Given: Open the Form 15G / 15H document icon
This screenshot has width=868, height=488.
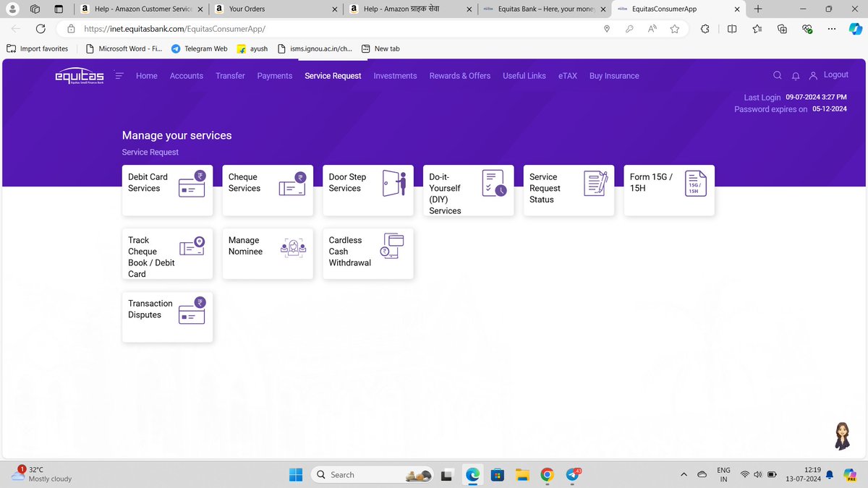Looking at the screenshot, I should coord(694,184).
